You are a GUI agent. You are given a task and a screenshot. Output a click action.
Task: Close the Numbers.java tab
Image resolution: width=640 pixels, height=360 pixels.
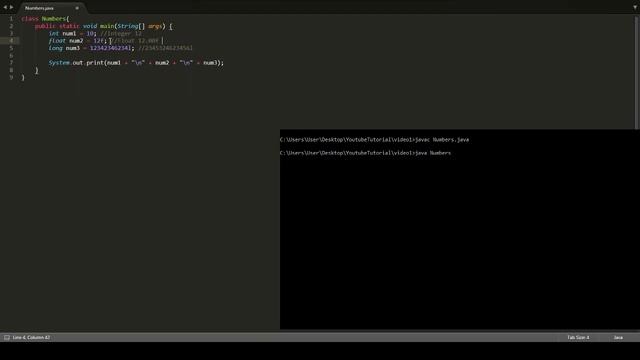click(x=77, y=8)
